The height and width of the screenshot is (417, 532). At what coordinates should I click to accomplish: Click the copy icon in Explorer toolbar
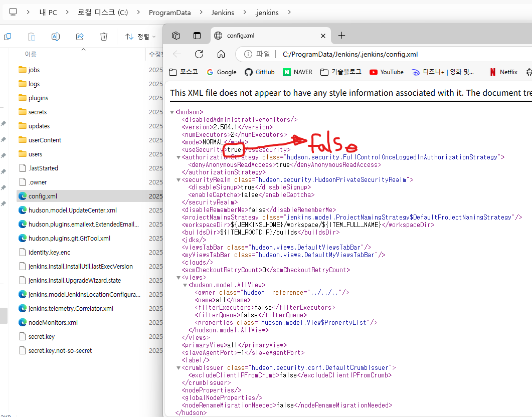8,36
